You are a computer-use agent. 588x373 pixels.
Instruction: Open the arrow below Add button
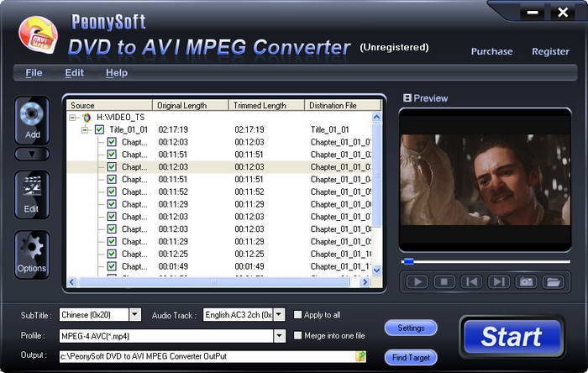pos(32,154)
